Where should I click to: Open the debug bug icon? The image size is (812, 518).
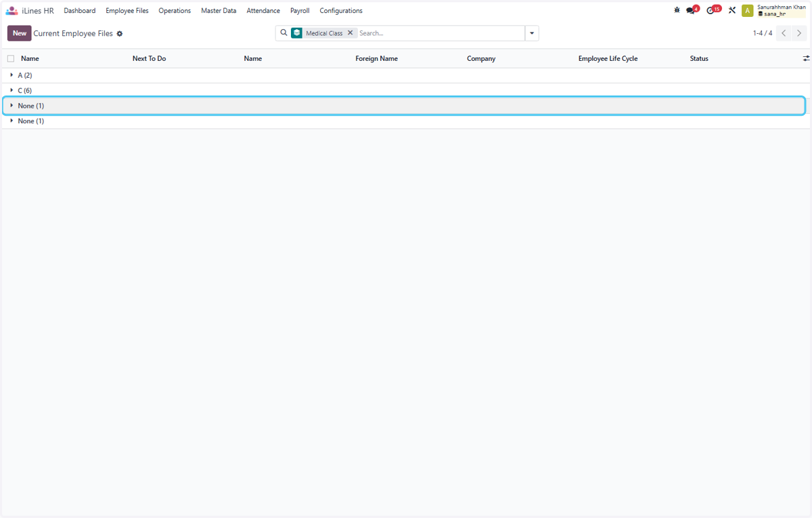tap(677, 11)
